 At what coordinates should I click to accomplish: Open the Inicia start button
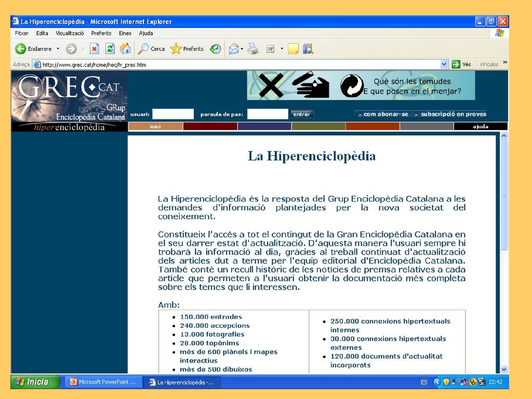point(35,382)
